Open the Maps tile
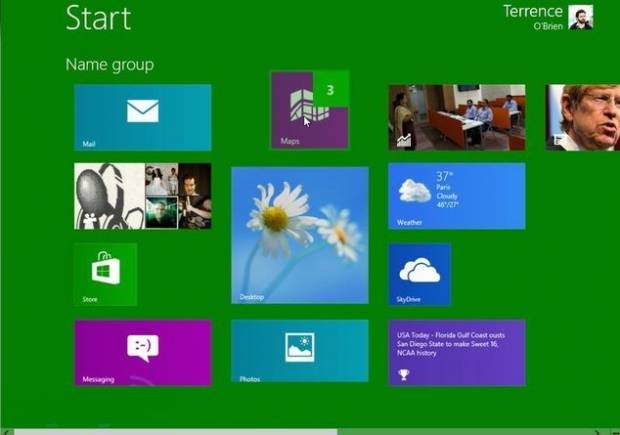This screenshot has width=620, height=435. [x=310, y=110]
